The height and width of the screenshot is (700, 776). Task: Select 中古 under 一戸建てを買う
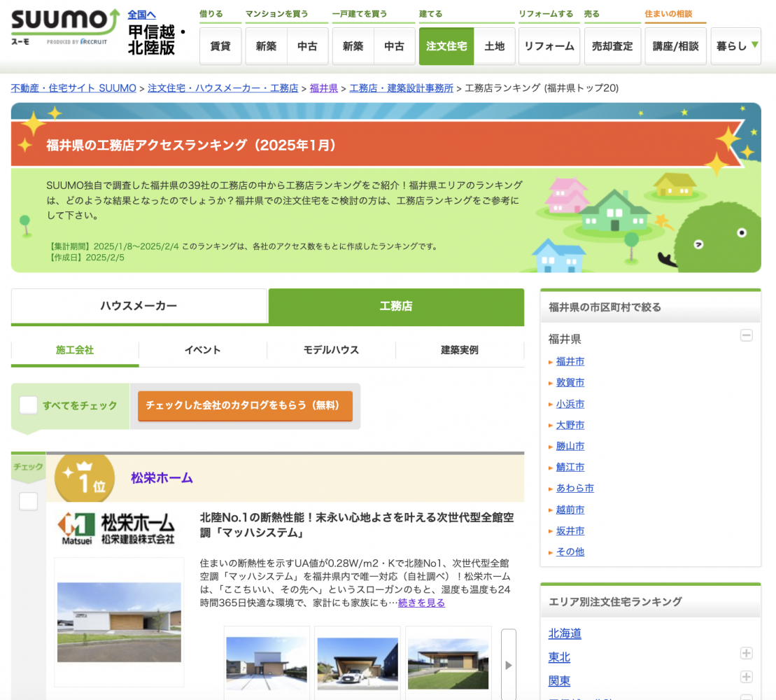tap(395, 46)
